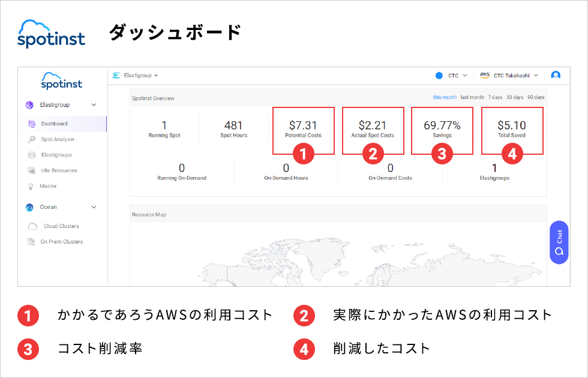Click the AWS logo in header
Viewport: 588px width, 378px height.
[x=485, y=75]
